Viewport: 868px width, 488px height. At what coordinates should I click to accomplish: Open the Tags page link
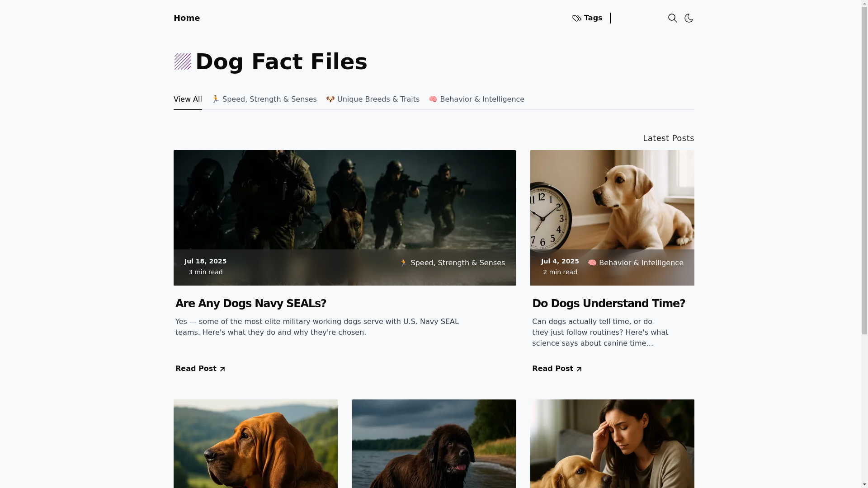click(587, 18)
